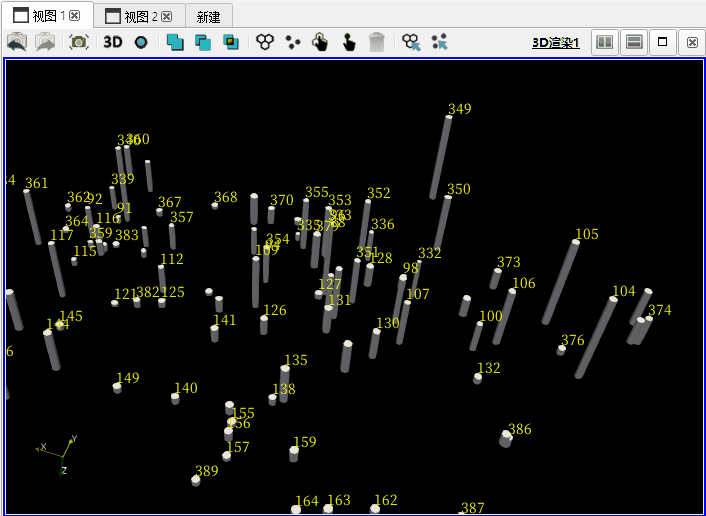Click cylinder label 104
706x516 pixels.
(624, 291)
